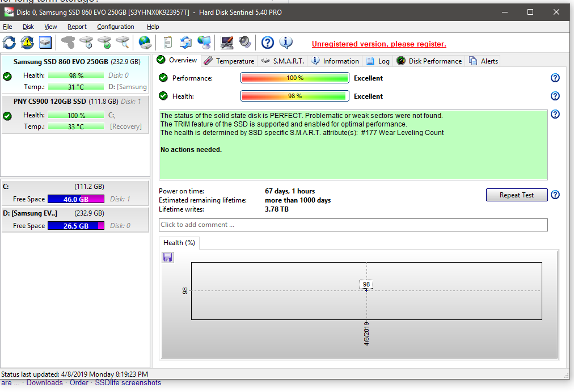
Task: Click the more than 1000 days lifetime value
Action: coord(298,200)
